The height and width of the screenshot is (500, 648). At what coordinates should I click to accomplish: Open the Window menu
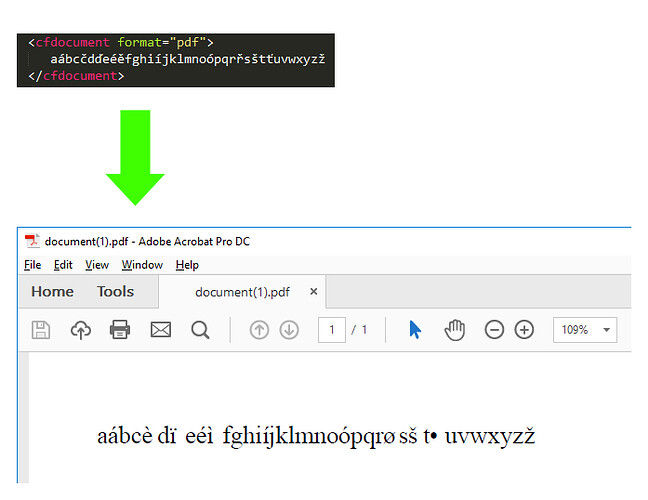[x=142, y=265]
